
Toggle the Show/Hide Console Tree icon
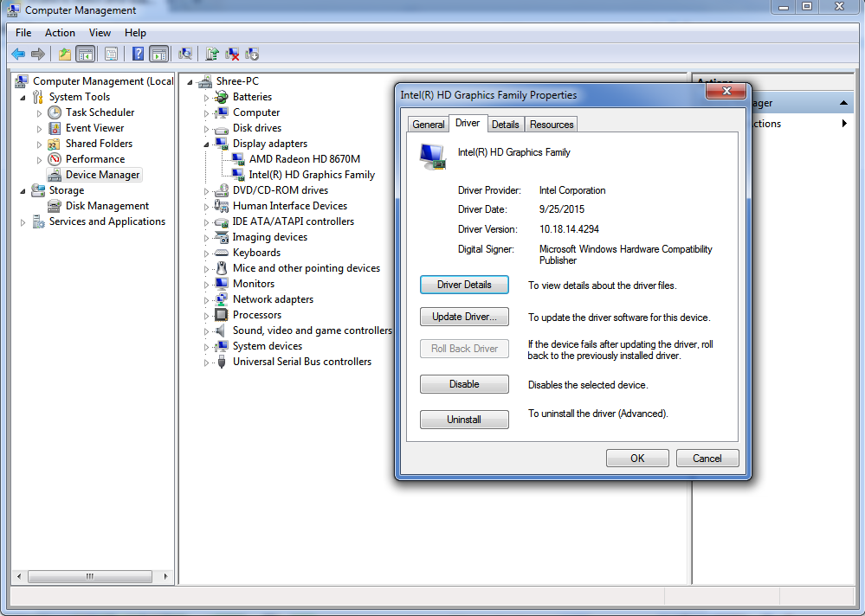coord(86,54)
